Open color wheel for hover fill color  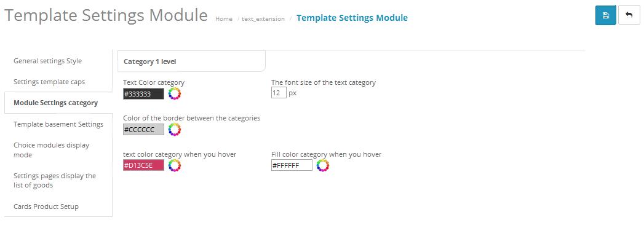point(323,165)
